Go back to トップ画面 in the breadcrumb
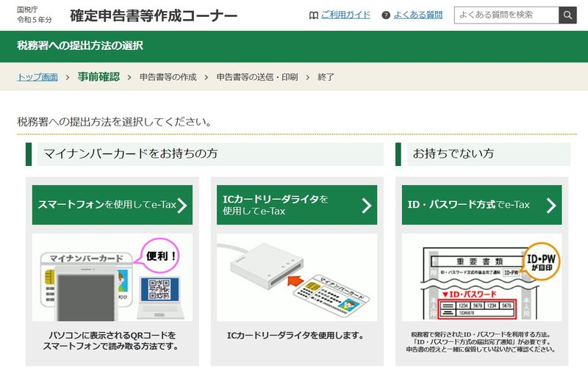This screenshot has height=373, width=588. (37, 77)
